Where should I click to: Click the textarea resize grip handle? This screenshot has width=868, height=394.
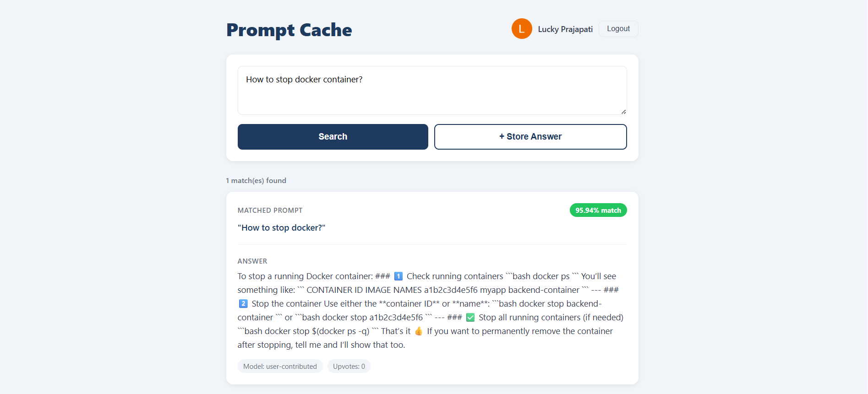(x=623, y=111)
